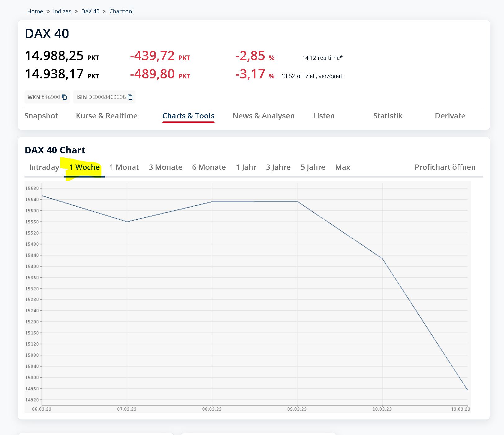Image resolution: width=504 pixels, height=435 pixels.
Task: Open the Derivate tab
Action: (450, 116)
